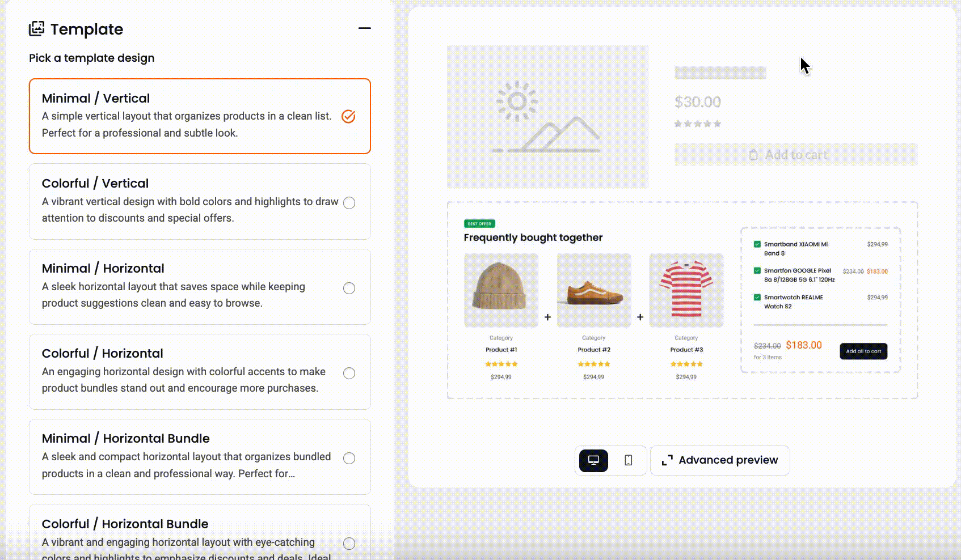Click the $183.00 total price
961x560 pixels.
coord(804,345)
